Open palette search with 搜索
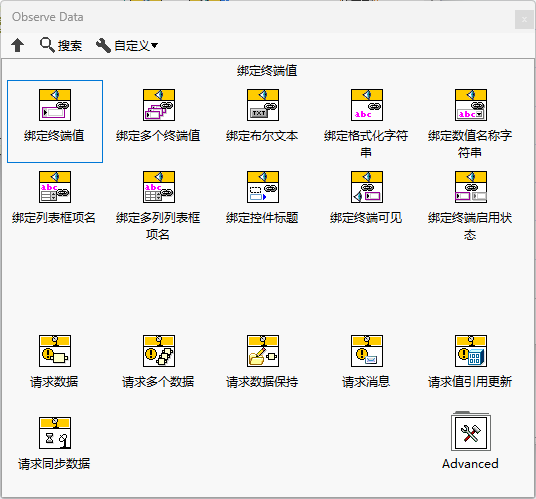 click(61, 45)
